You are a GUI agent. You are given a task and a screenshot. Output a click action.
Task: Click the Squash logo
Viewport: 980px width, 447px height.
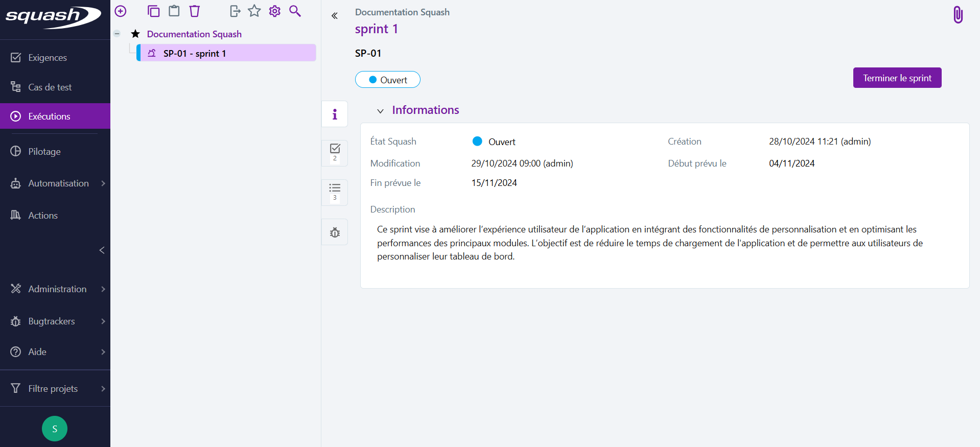(53, 17)
